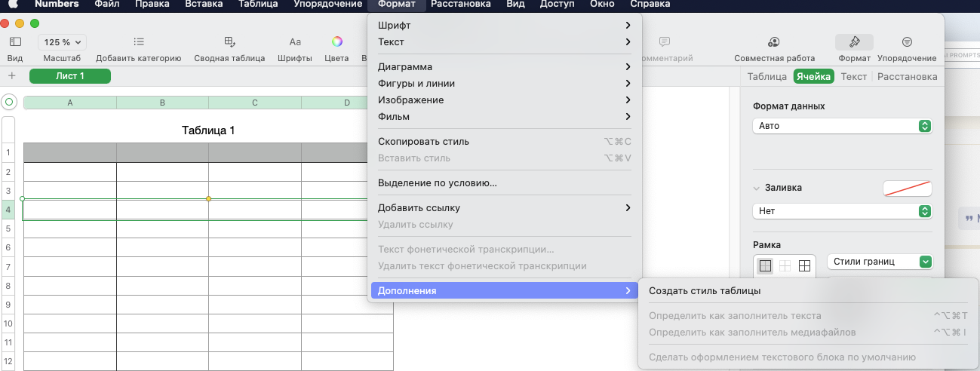Open the Цвета color wheel
This screenshot has width=980, height=371.
(336, 42)
